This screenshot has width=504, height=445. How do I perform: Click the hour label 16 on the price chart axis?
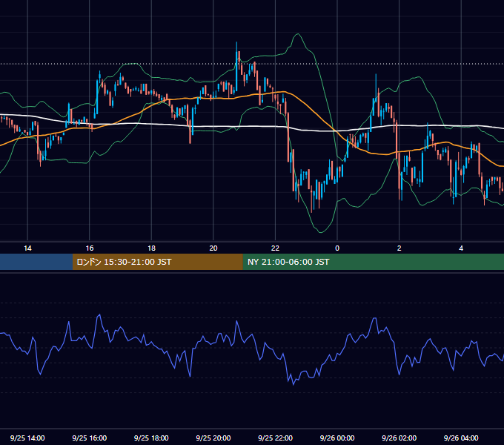pos(90,248)
